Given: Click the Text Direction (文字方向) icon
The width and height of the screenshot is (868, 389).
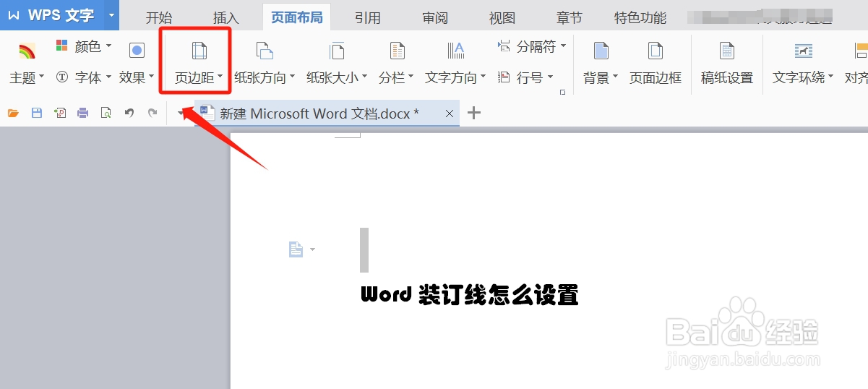Looking at the screenshot, I should (x=455, y=51).
